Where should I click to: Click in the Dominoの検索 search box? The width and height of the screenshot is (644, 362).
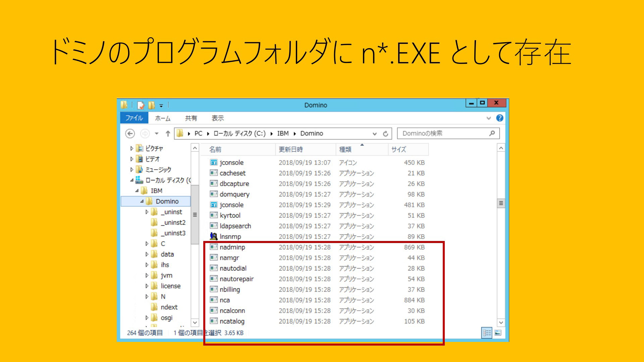[448, 133]
